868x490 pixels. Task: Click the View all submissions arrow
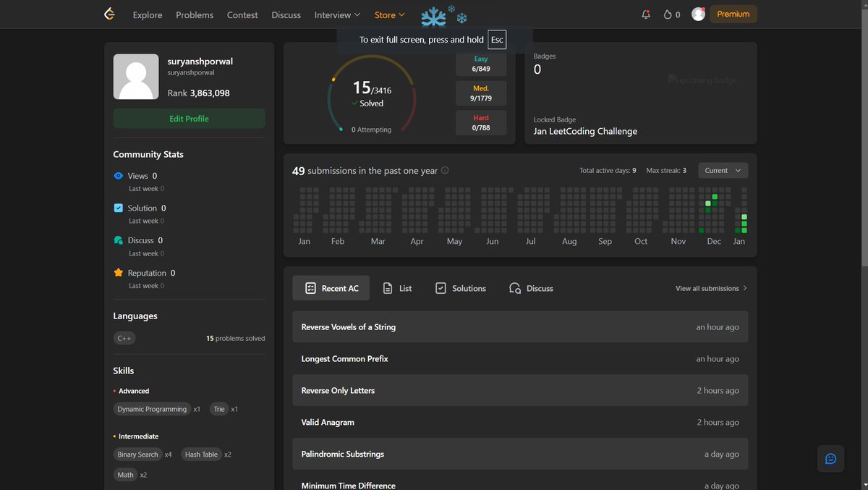coord(745,288)
